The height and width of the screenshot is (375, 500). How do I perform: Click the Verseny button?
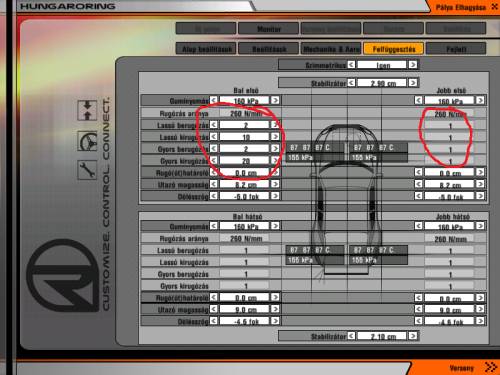click(x=461, y=368)
